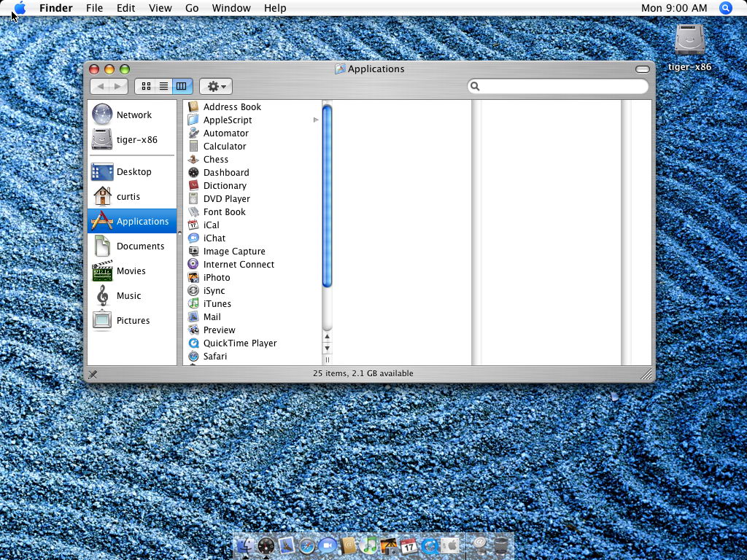Open the Help menu

275,8
